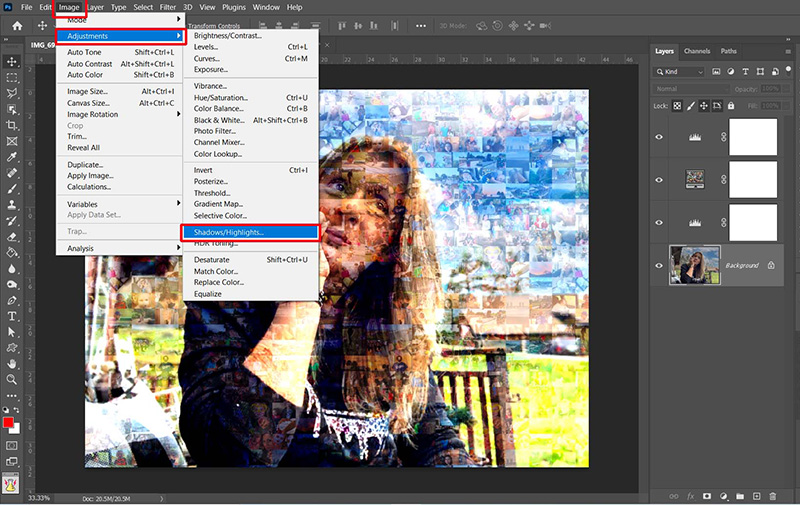Expand the Mode submenu

coord(120,20)
